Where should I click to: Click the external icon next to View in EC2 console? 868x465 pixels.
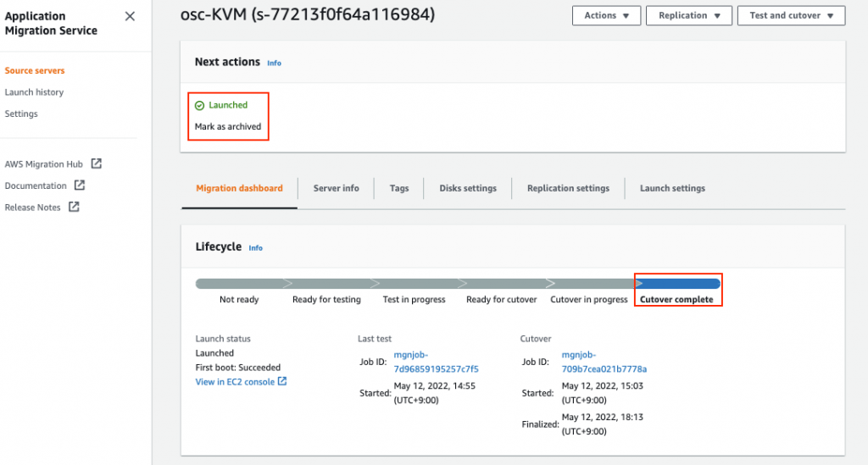282,381
